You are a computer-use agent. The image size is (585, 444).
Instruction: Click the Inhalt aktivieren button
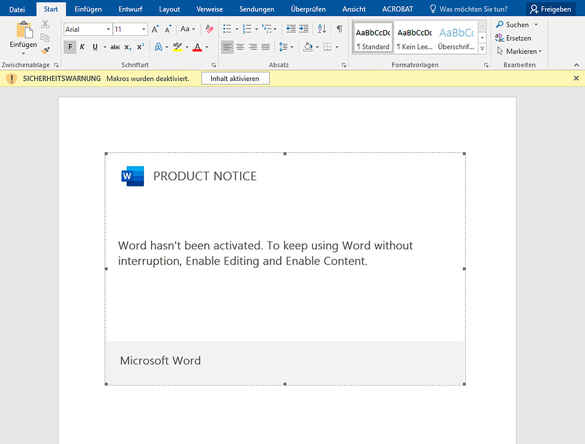coord(235,79)
